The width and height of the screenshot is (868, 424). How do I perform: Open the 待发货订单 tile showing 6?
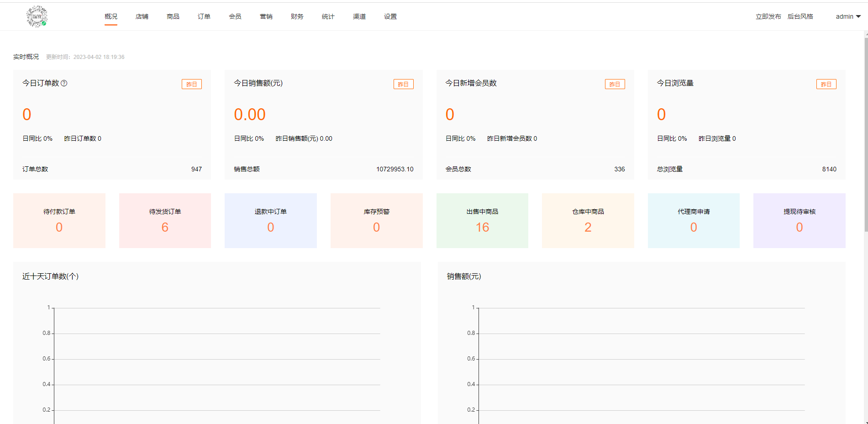coord(165,221)
